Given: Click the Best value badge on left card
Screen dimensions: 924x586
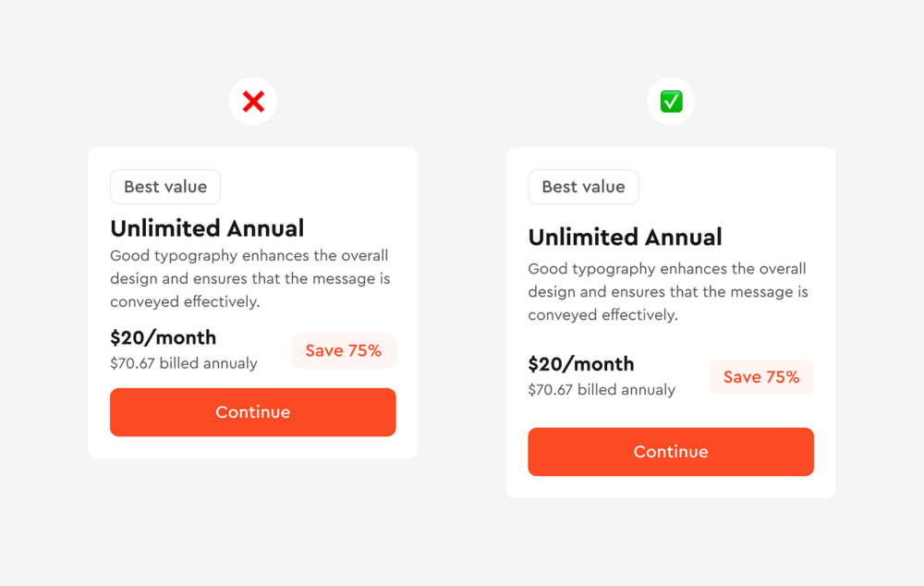Looking at the screenshot, I should [165, 187].
